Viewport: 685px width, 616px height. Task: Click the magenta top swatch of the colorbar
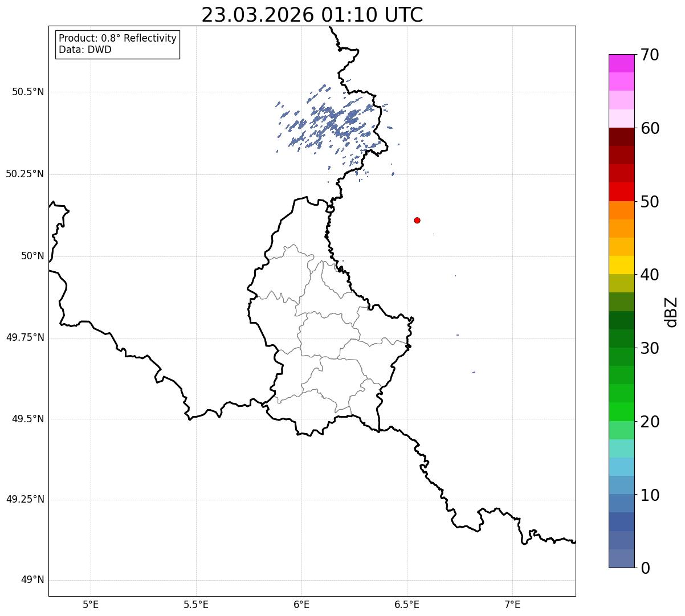coord(621,63)
